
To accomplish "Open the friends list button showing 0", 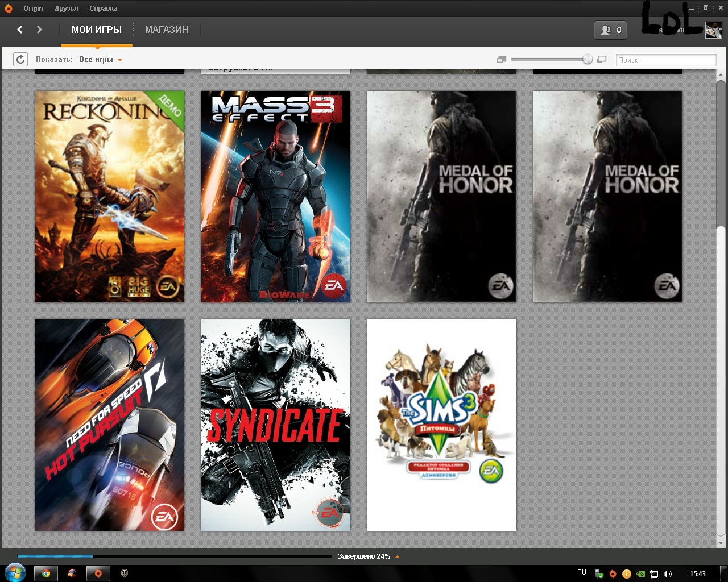I will (610, 30).
